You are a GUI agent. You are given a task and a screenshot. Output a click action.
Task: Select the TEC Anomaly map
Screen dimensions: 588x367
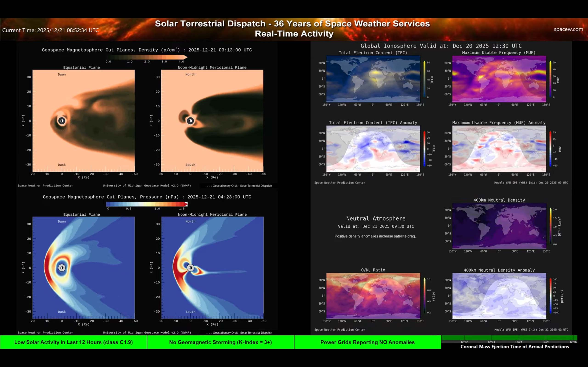point(373,149)
